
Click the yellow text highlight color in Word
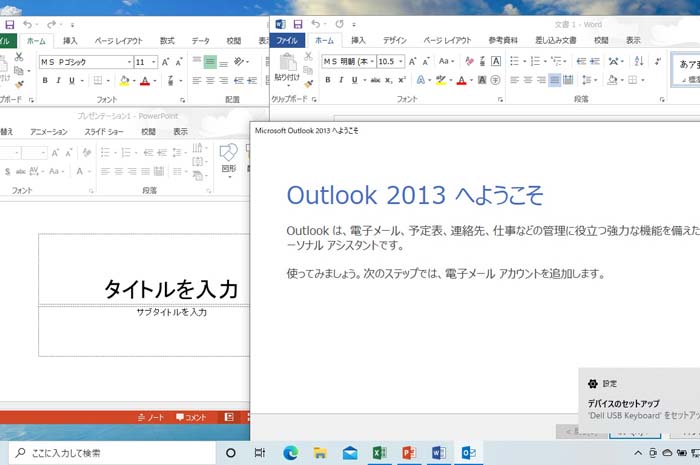coord(441,80)
